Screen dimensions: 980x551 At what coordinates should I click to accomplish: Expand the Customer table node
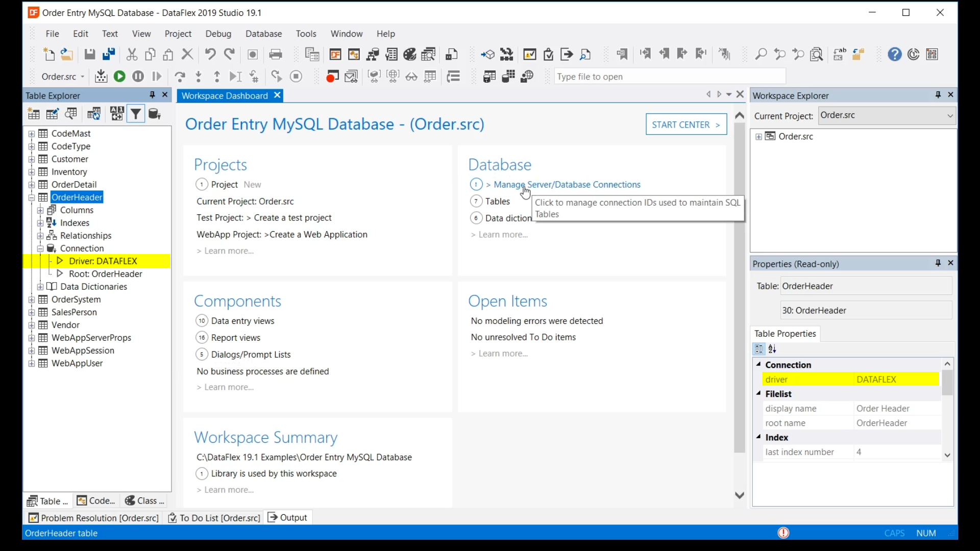[32, 159]
